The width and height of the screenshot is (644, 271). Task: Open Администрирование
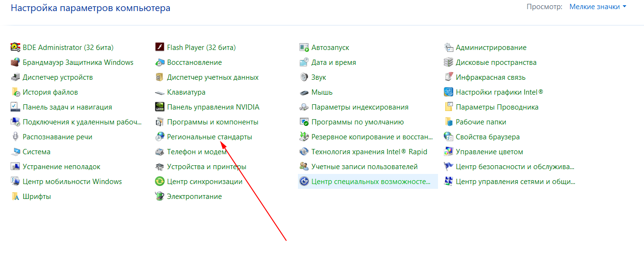(x=491, y=48)
